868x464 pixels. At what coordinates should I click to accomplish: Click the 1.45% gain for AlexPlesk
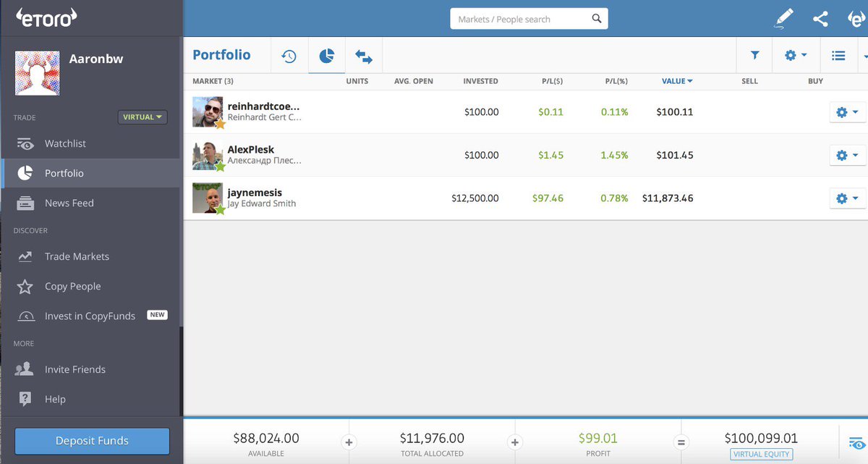click(x=614, y=155)
